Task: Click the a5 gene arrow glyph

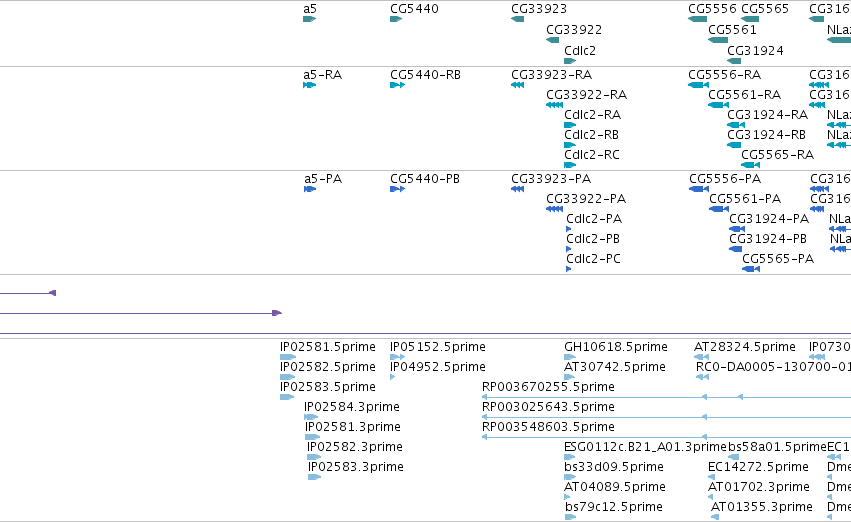Action: point(309,19)
